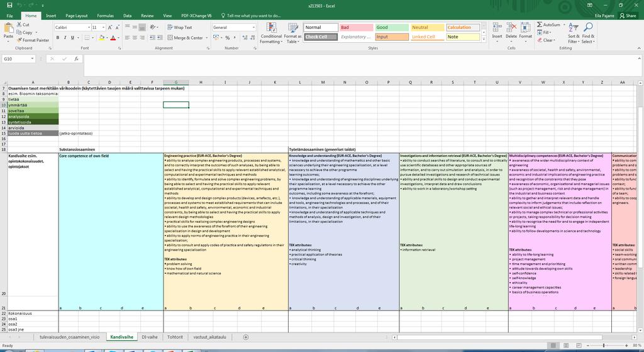644x352 pixels.
Task: Click the Save icon in quick access toolbar
Action: tap(9, 5)
